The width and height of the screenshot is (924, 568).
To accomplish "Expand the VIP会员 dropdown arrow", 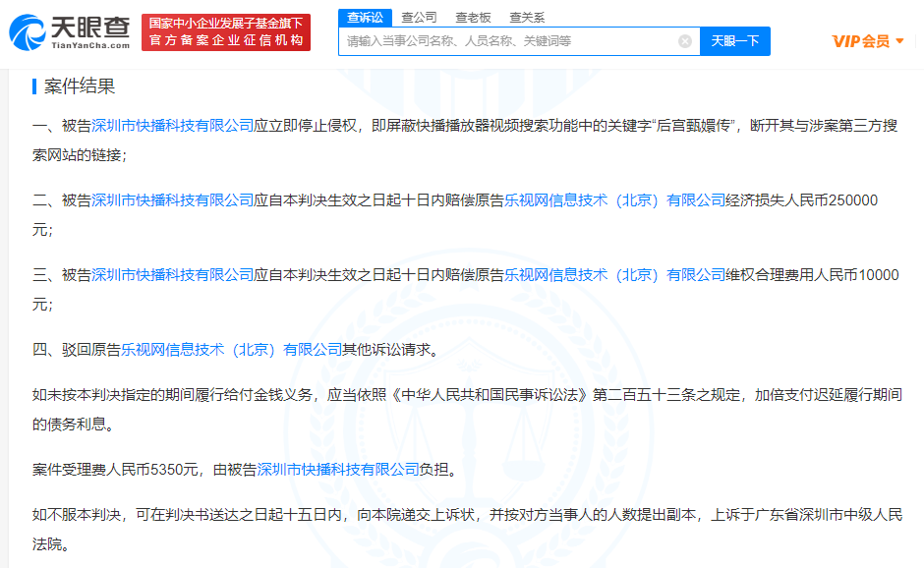I will pyautogui.click(x=899, y=40).
